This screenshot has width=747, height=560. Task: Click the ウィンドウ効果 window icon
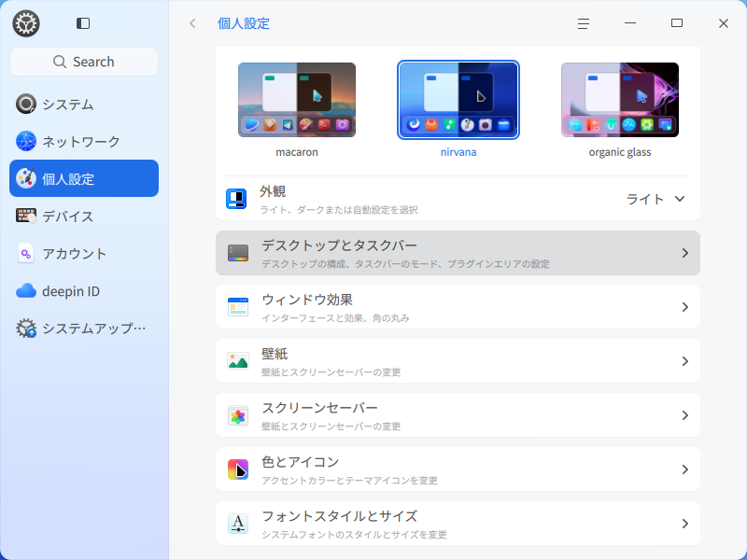[238, 307]
